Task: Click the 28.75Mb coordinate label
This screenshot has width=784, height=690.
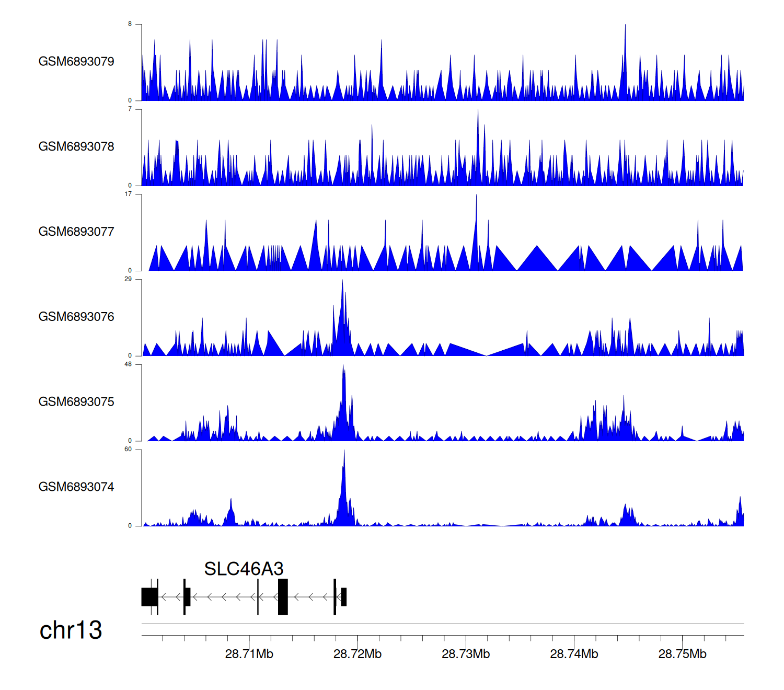Action: (x=682, y=654)
